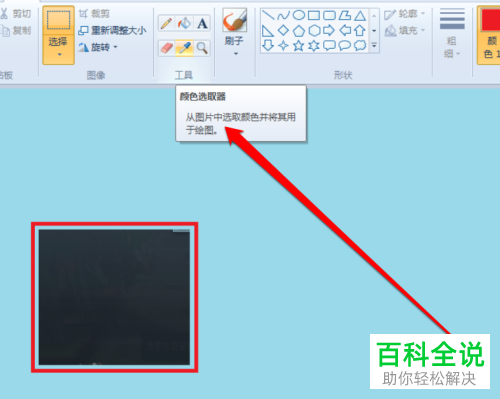Choose the Rounded rectangular callout shape
500x399 pixels.
(329, 45)
